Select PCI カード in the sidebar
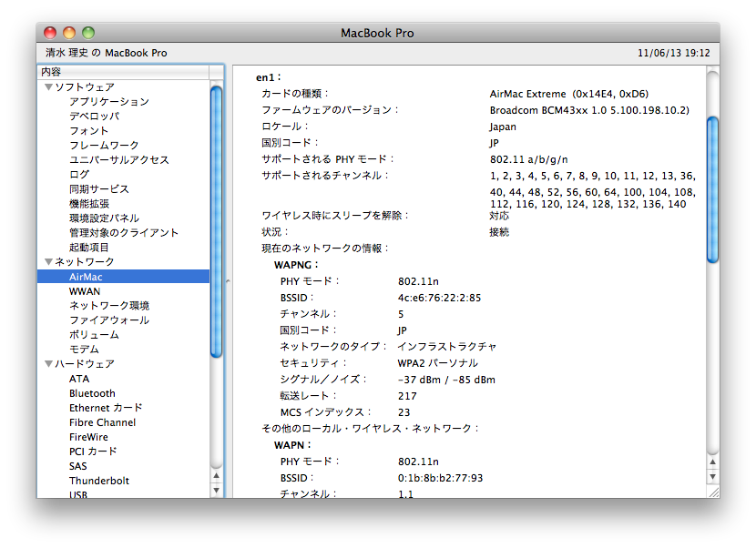The image size is (756, 548). [93, 452]
